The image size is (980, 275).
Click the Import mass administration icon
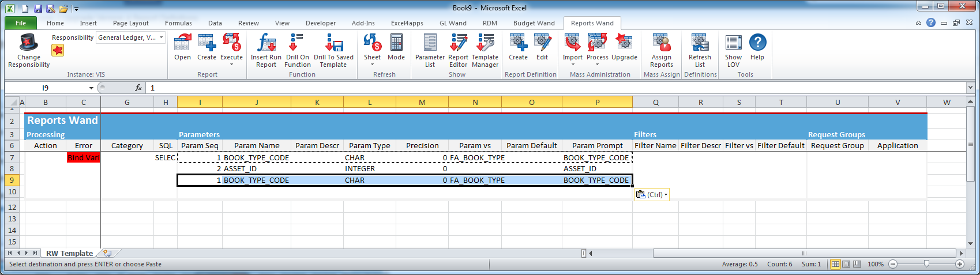[x=572, y=43]
